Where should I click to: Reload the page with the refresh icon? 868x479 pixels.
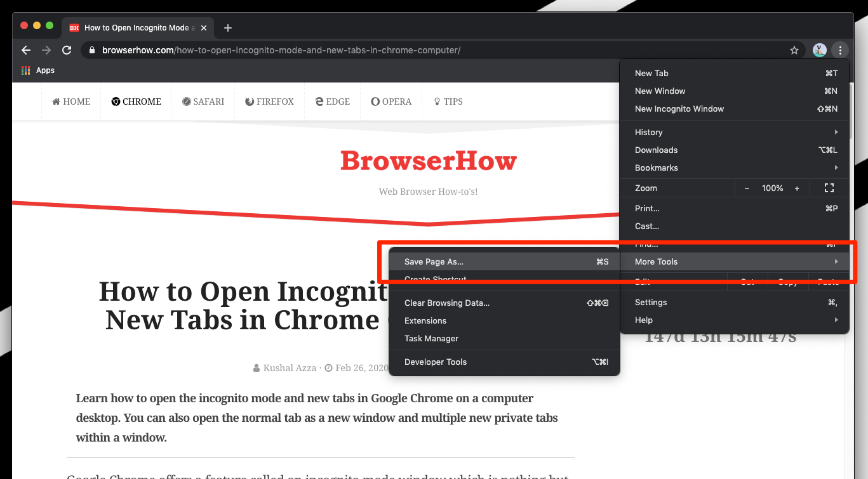(67, 50)
